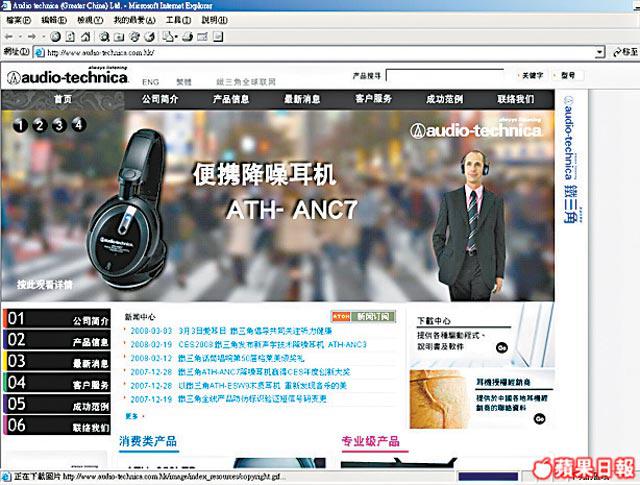Open the History pane icon
The height and width of the screenshot is (485, 640).
[x=149, y=37]
